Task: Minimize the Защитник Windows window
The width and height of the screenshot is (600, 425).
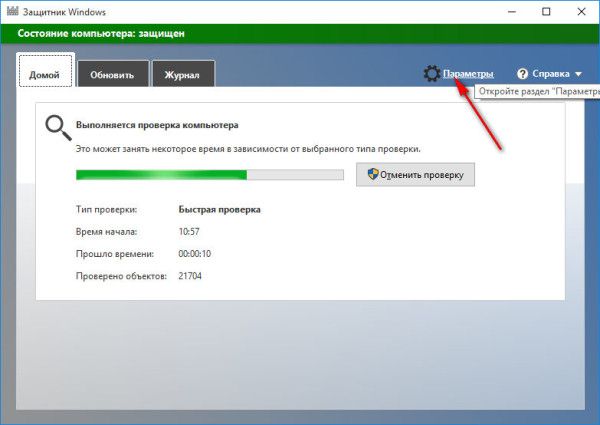Action: click(512, 12)
